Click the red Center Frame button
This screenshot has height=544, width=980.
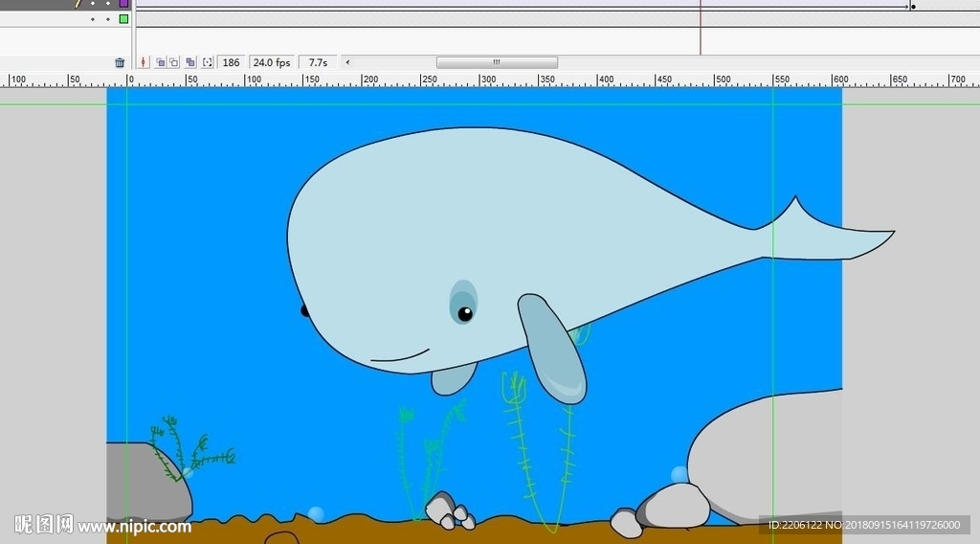click(144, 62)
